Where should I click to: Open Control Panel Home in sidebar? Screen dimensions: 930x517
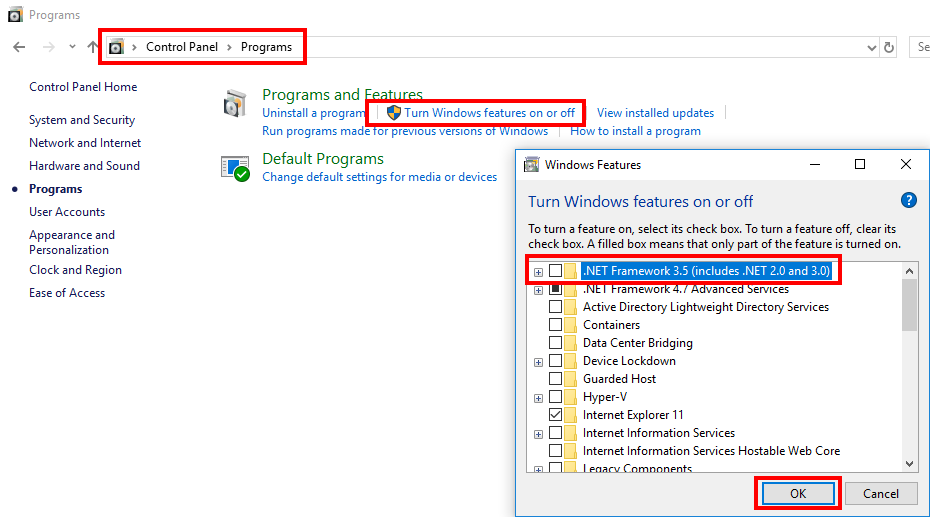[x=83, y=87]
